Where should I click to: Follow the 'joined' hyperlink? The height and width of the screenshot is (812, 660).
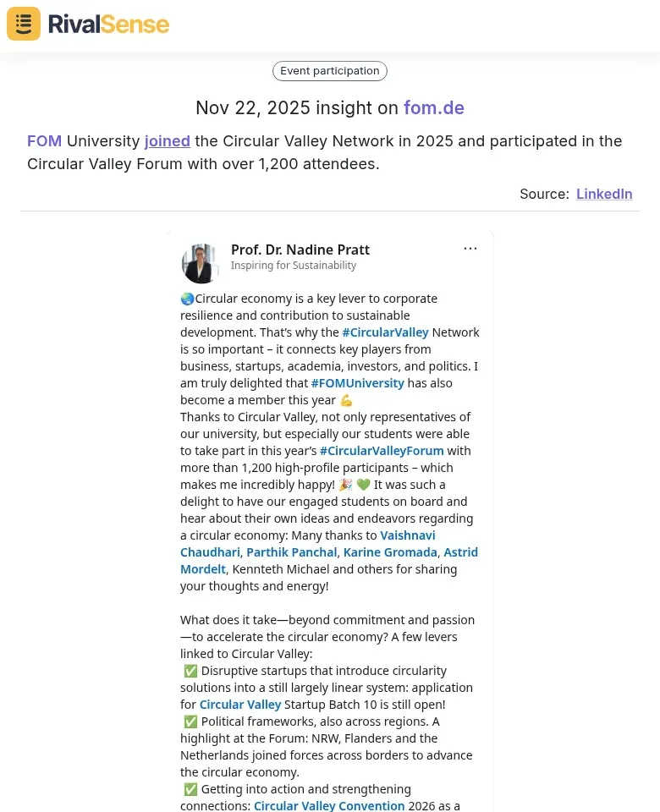167,141
